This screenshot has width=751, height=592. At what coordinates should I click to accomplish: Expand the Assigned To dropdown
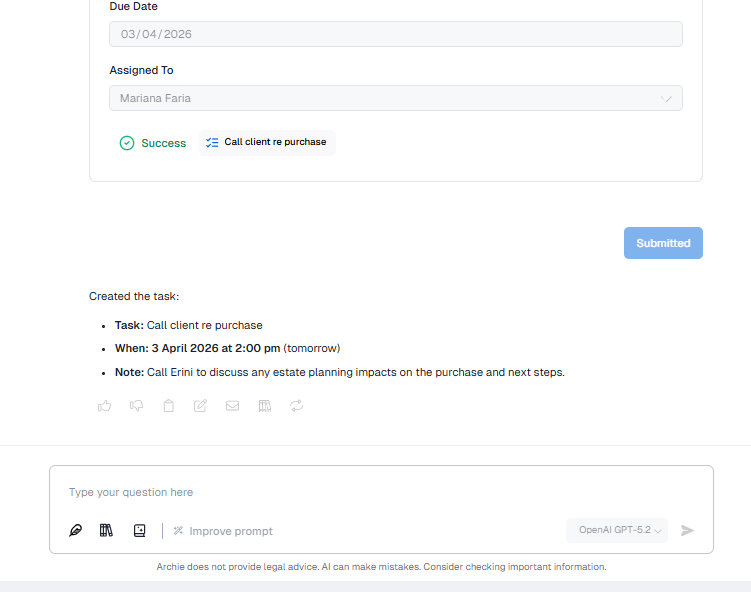[x=395, y=98]
